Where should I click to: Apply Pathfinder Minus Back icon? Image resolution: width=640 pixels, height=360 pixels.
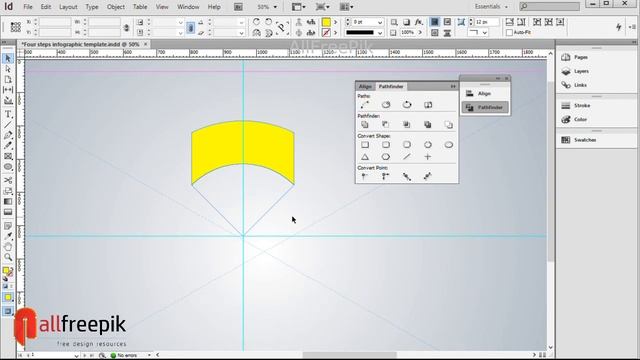(449, 124)
